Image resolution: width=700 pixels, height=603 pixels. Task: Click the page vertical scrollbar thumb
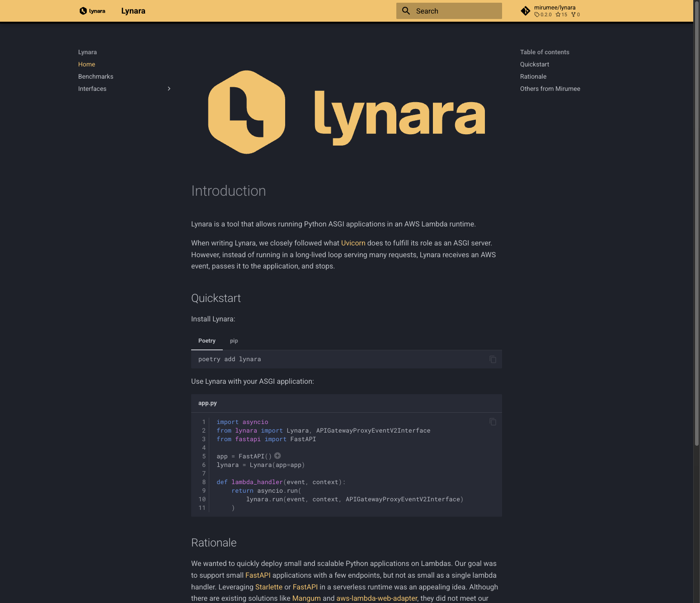tap(697, 223)
